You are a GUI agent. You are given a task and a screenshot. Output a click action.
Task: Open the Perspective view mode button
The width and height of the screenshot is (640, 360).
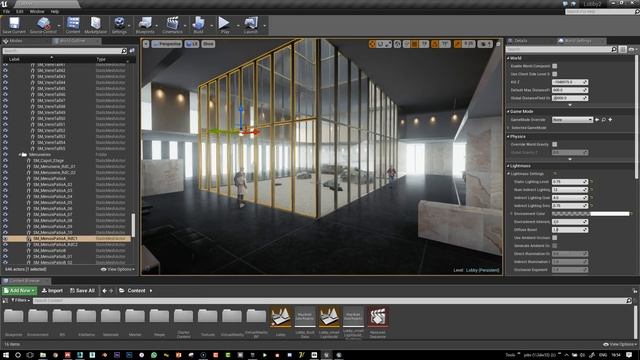167,44
